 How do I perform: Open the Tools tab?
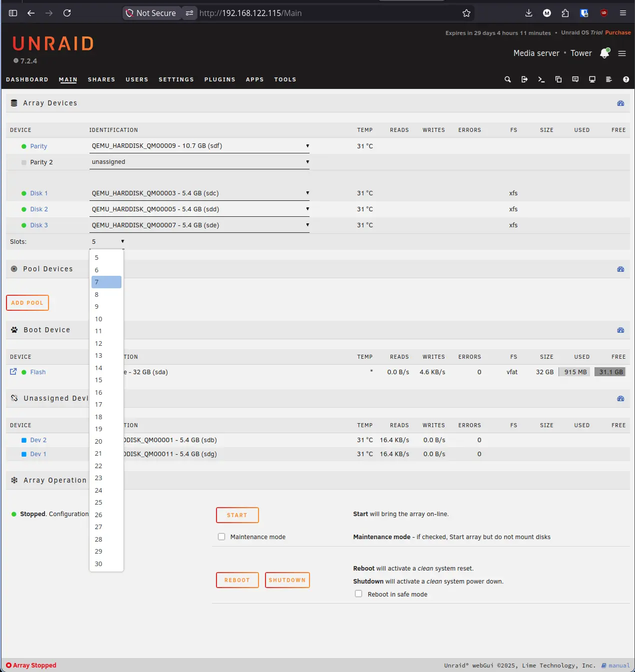click(x=285, y=79)
